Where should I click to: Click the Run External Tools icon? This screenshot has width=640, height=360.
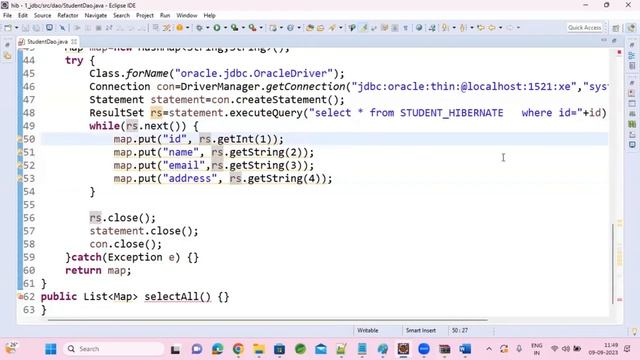pyautogui.click(x=253, y=28)
